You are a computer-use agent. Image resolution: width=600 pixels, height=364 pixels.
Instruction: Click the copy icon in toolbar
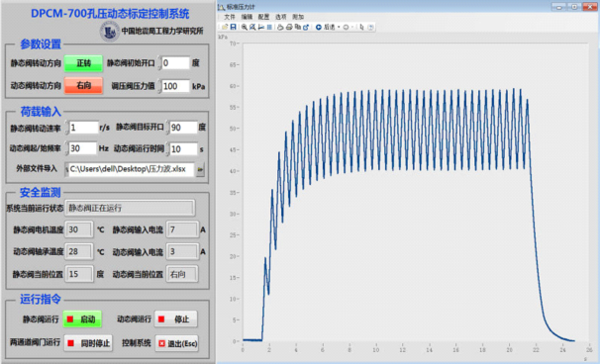(298, 27)
